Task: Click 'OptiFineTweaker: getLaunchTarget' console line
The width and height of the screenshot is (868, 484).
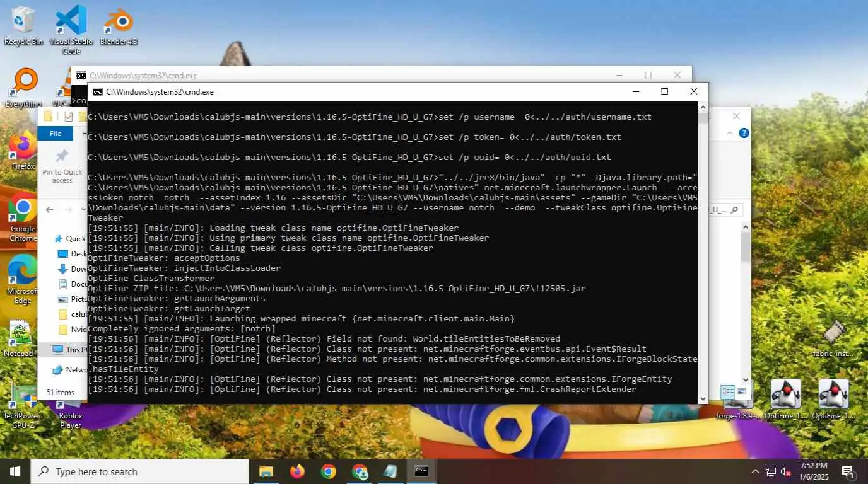Action: [x=169, y=309]
